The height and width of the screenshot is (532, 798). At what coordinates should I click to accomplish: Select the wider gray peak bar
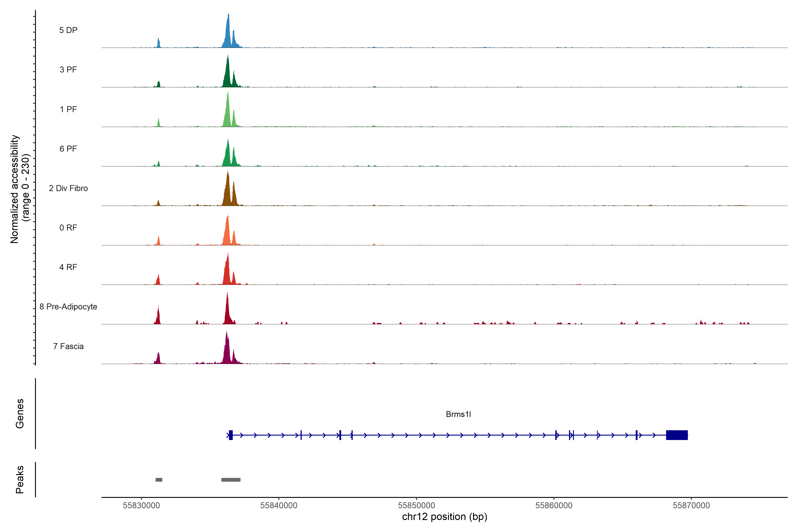(x=231, y=480)
